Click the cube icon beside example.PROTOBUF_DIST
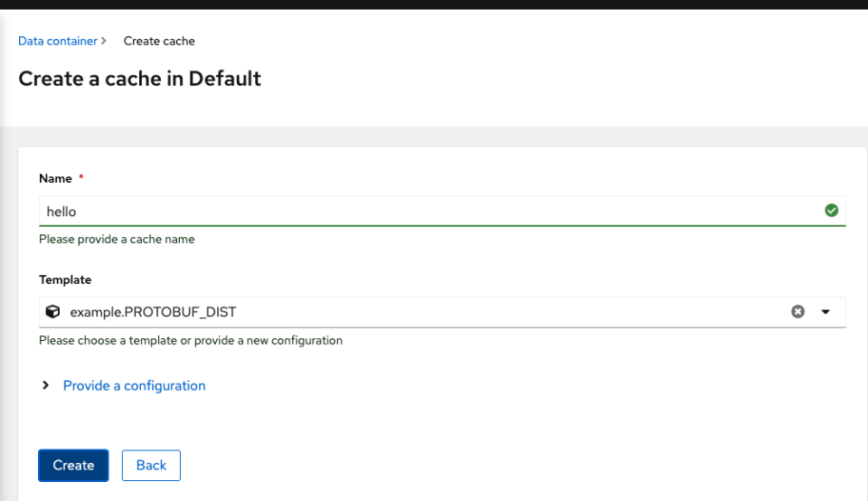The image size is (868, 501). coord(52,312)
